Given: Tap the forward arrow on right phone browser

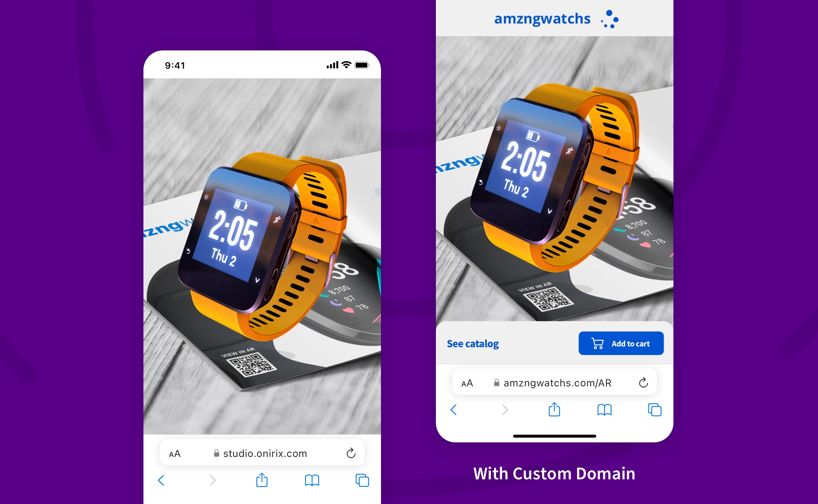Looking at the screenshot, I should 504,409.
